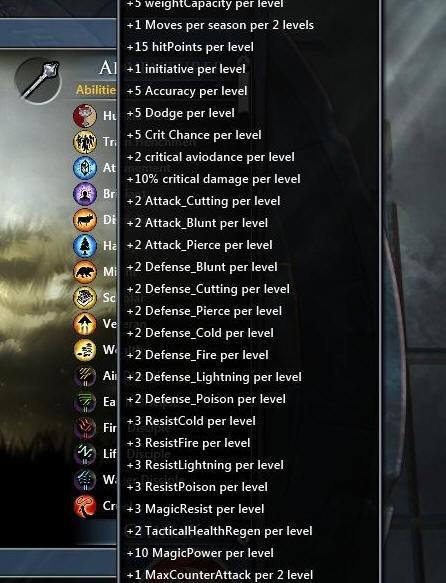The image size is (446, 583).
Task: Select the Veteran up-arrow ability icon
Action: pyautogui.click(x=85, y=324)
